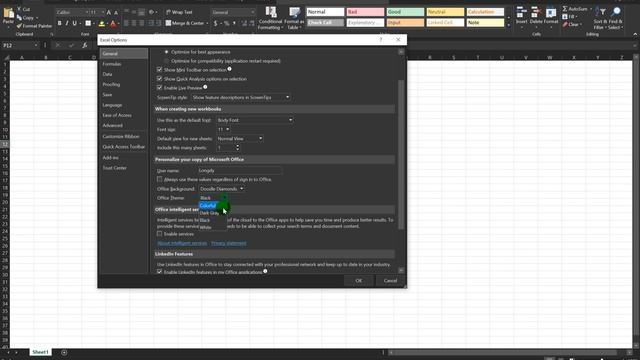Apply the Good cell style swatch
This screenshot has height=360, width=640.
click(x=405, y=12)
